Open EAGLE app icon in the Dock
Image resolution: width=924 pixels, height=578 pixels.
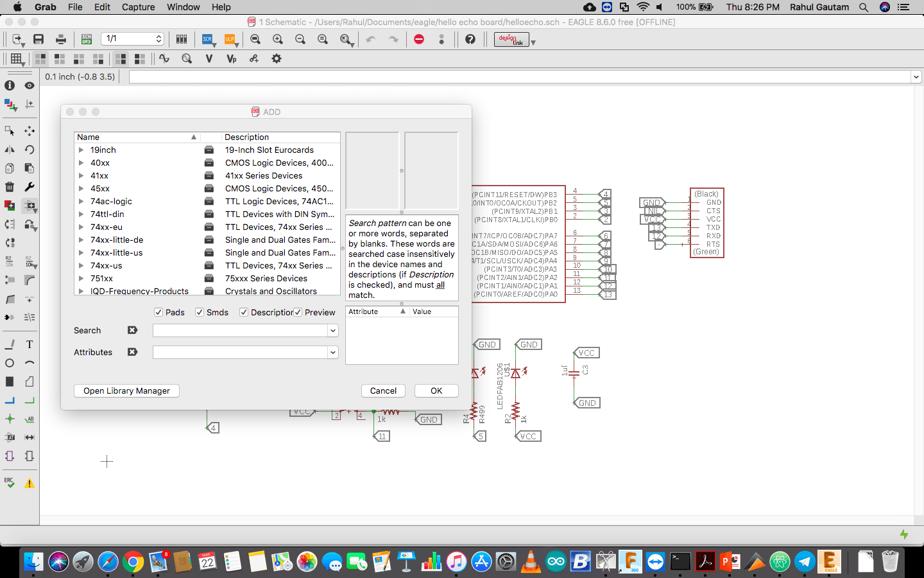(x=830, y=562)
